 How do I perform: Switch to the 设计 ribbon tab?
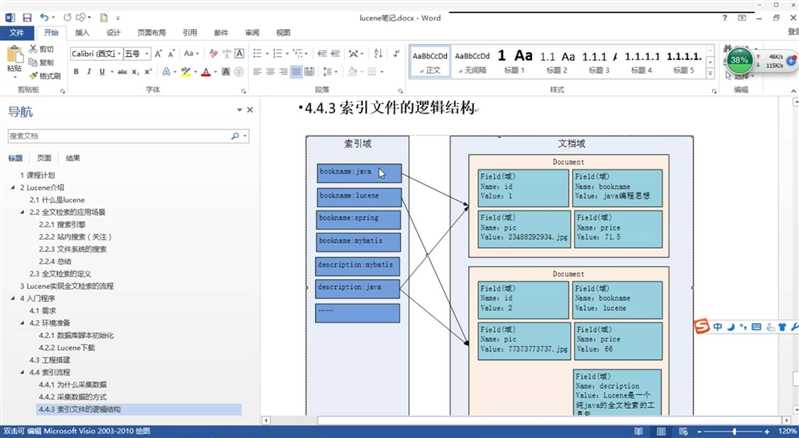coord(113,33)
